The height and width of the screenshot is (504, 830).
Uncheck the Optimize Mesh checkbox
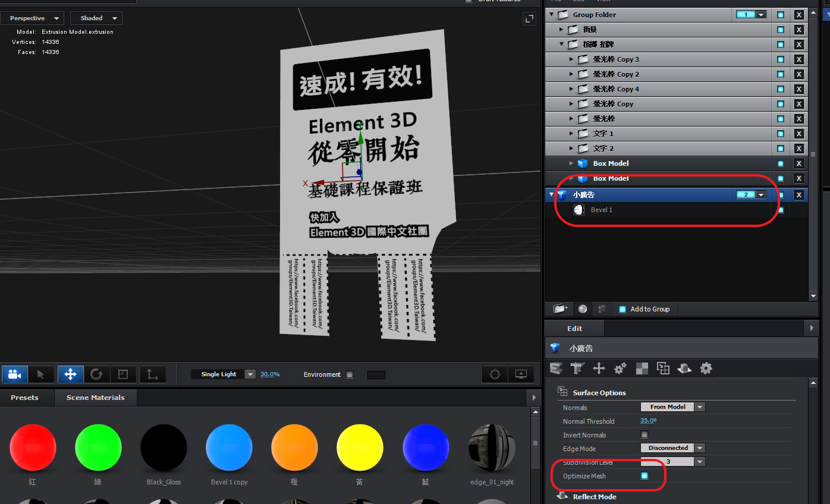(644, 476)
